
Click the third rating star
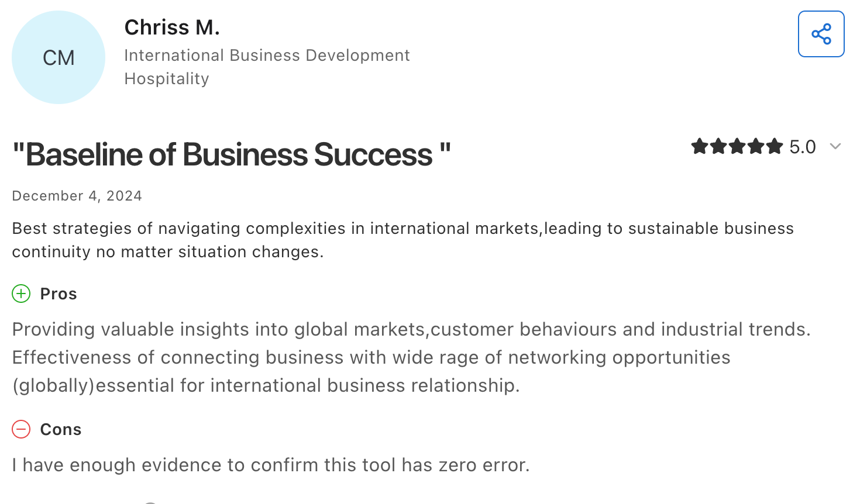pos(737,146)
